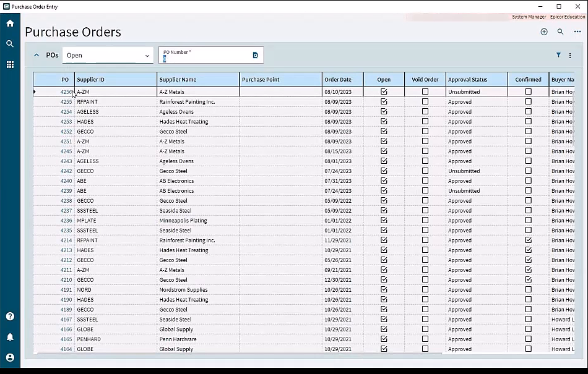Image resolution: width=588 pixels, height=374 pixels.
Task: Click the Void Order column header
Action: tap(425, 79)
